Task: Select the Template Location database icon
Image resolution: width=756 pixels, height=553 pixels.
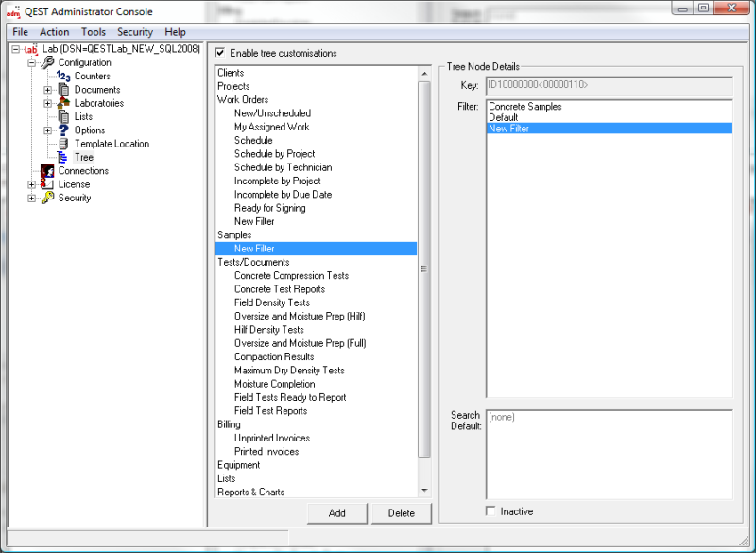Action: point(65,144)
